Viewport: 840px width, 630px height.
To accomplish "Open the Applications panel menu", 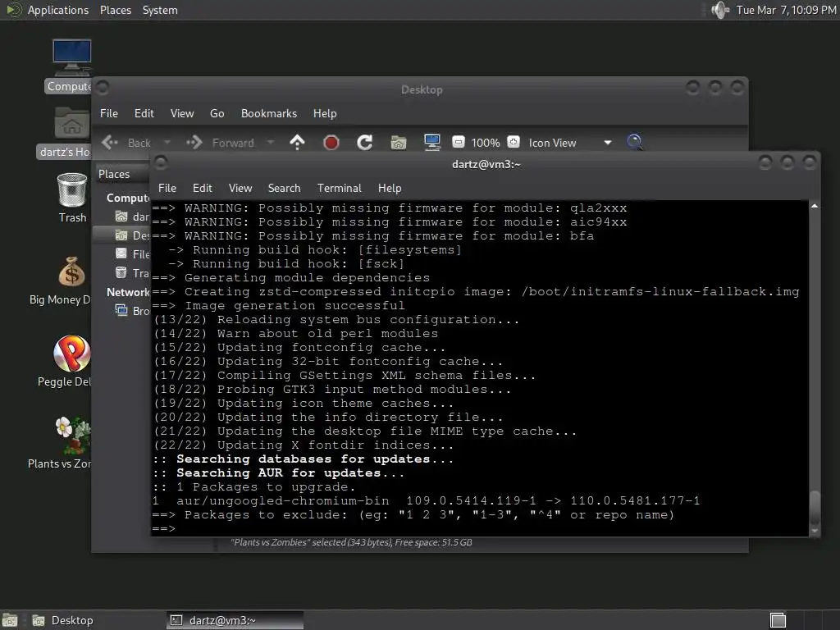I will coord(58,10).
